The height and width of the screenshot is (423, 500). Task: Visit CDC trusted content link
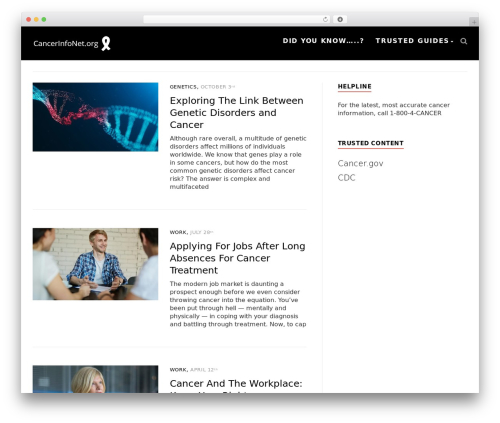tap(346, 178)
